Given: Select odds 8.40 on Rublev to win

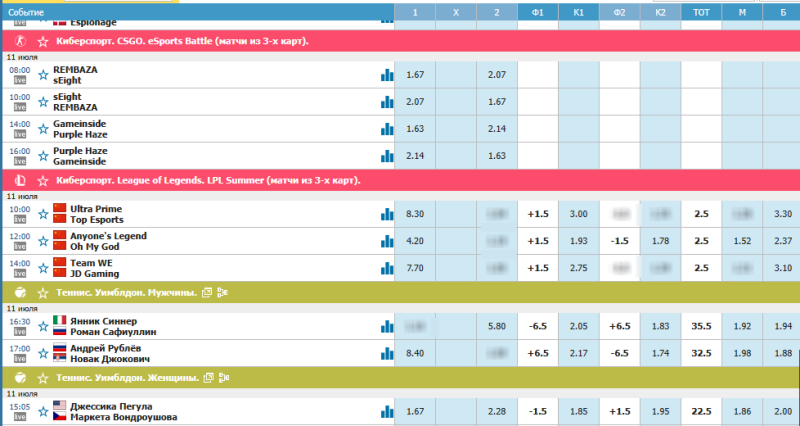Looking at the screenshot, I should click(x=417, y=354).
